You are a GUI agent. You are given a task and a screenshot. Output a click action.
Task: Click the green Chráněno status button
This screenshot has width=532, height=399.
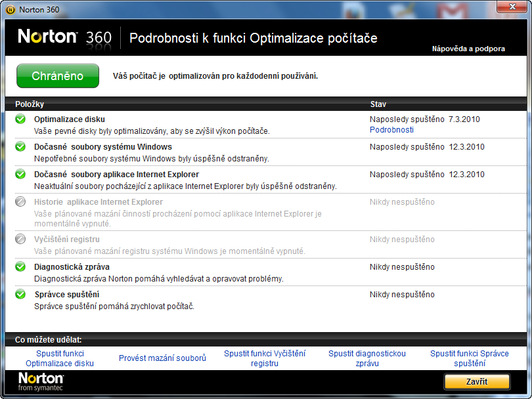point(58,75)
